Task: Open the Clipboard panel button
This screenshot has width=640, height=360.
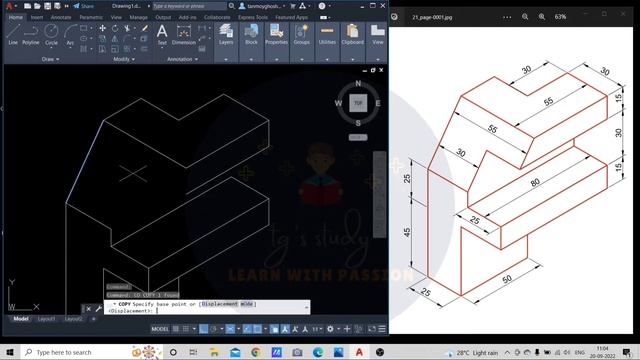Action: coord(352,34)
